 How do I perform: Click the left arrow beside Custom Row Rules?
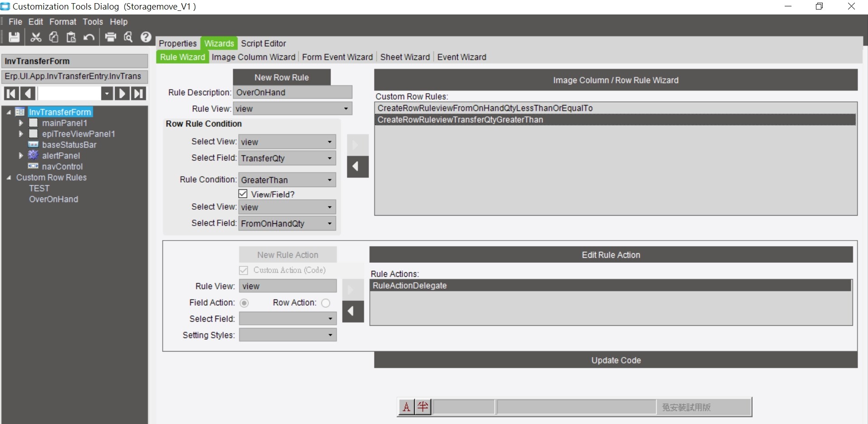click(x=358, y=167)
